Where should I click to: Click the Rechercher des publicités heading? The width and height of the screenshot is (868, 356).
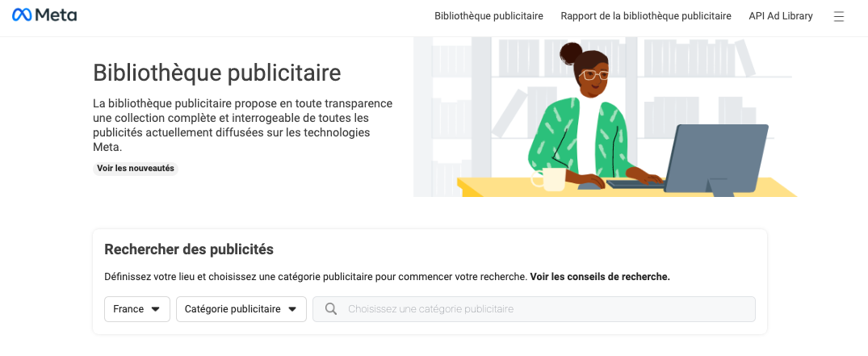click(x=189, y=249)
